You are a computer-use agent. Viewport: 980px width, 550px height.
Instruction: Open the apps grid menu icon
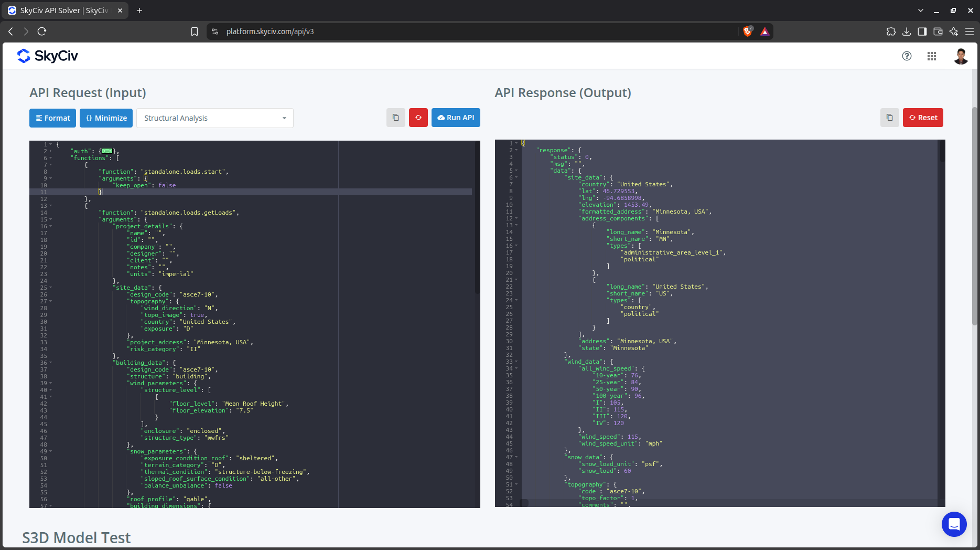[932, 56]
